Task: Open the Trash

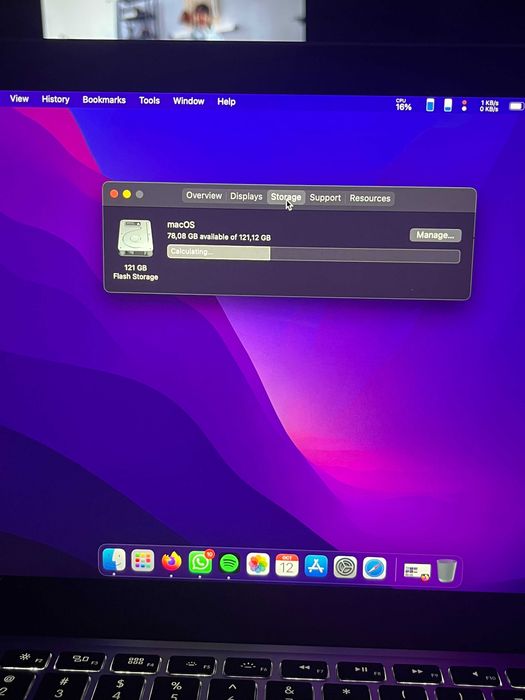Action: pyautogui.click(x=446, y=571)
